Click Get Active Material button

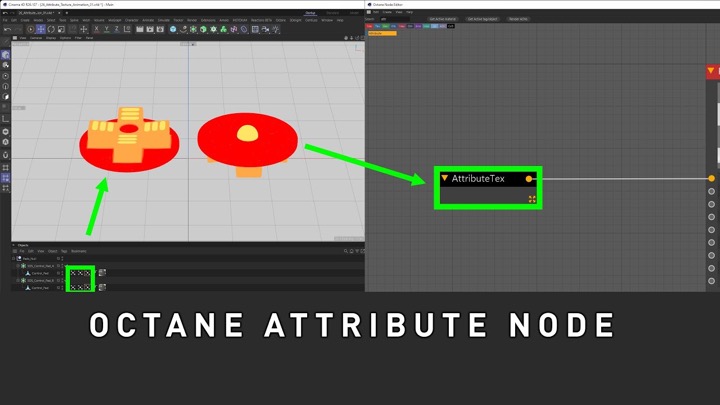coord(443,19)
